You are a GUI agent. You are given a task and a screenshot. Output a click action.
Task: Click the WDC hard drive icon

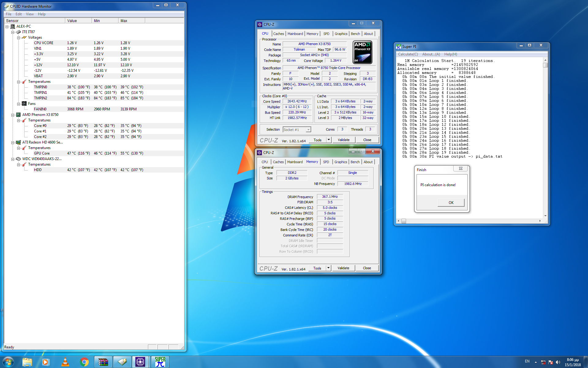18,159
